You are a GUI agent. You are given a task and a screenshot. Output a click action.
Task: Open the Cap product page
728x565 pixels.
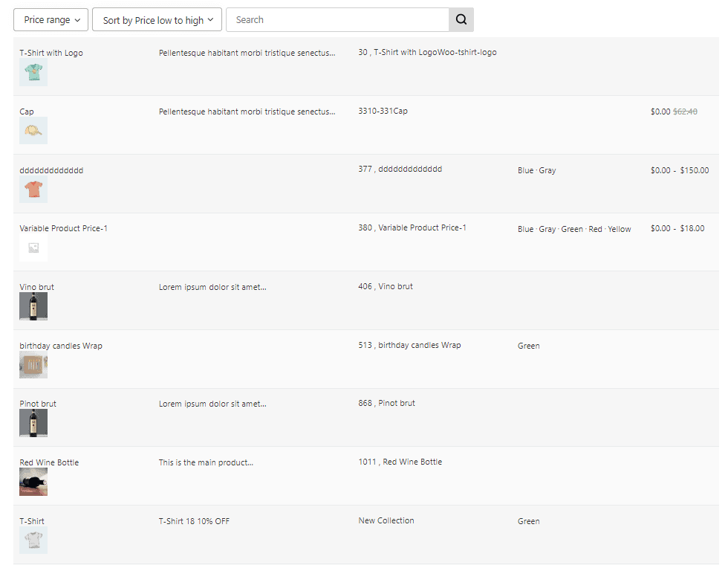click(26, 111)
